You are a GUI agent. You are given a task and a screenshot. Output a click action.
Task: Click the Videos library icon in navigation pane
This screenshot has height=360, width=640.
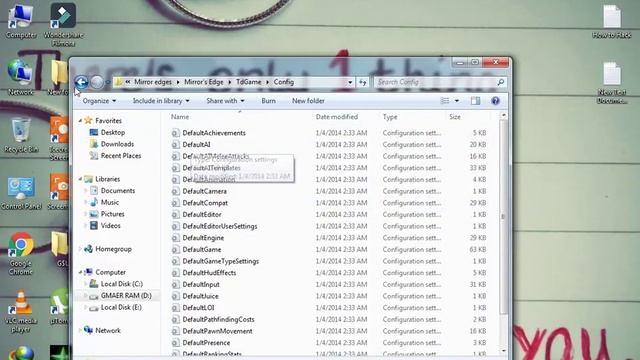94,225
